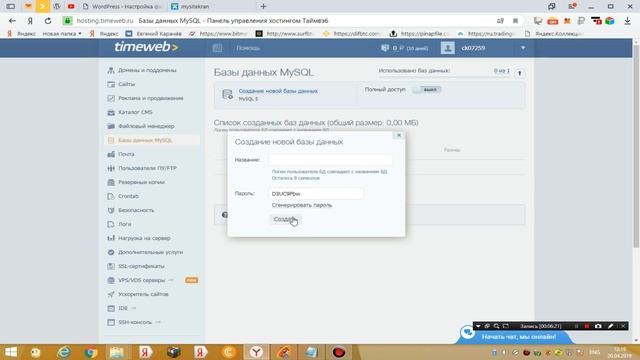
Task: Click Сгенерировать пароль link
Action: [x=302, y=205]
